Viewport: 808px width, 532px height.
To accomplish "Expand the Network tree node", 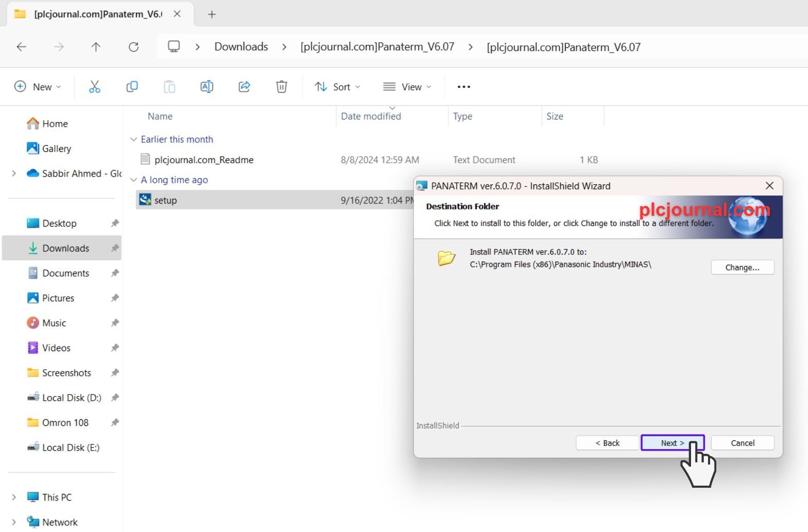I will (14, 522).
